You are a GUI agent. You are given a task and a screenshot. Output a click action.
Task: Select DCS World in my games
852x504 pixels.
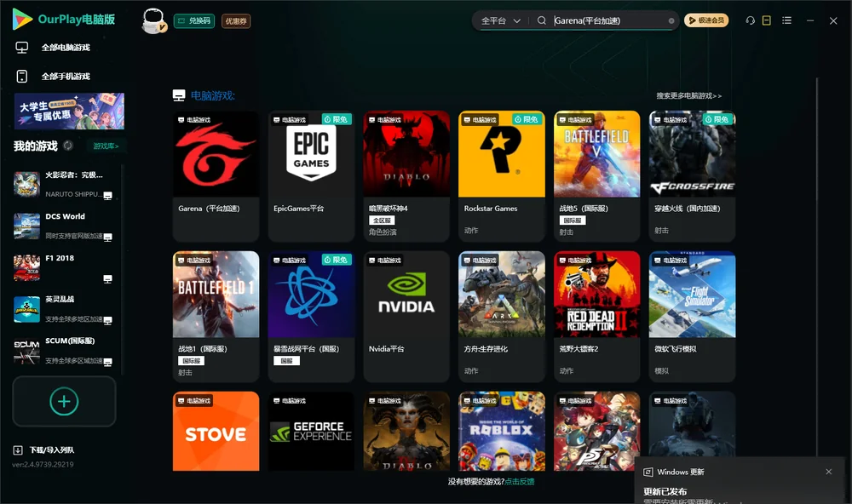click(63, 226)
